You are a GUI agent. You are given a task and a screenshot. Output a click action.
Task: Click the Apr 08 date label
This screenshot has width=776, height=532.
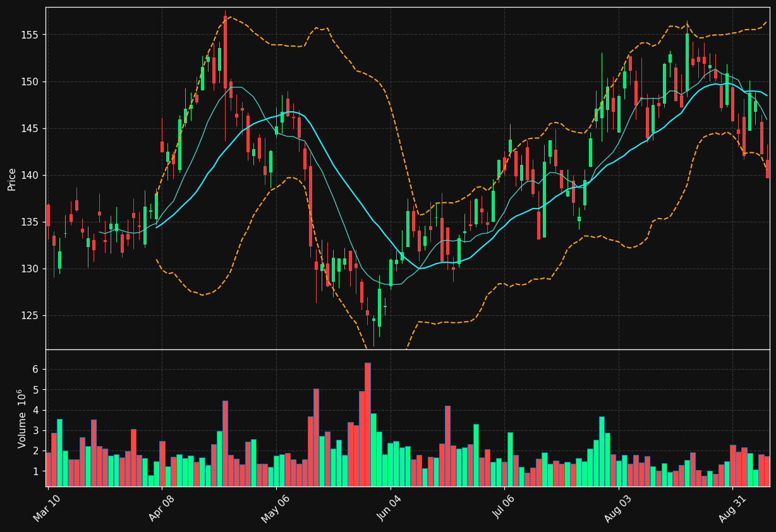pos(161,508)
